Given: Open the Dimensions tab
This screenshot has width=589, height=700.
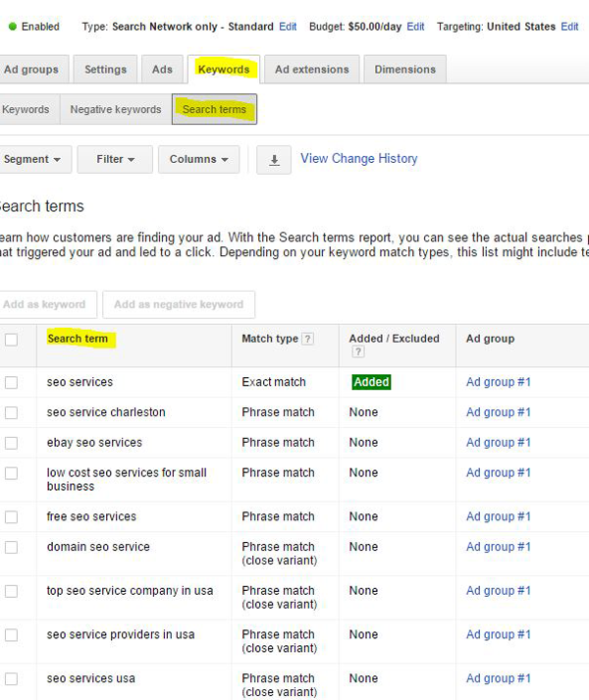Looking at the screenshot, I should tap(405, 70).
